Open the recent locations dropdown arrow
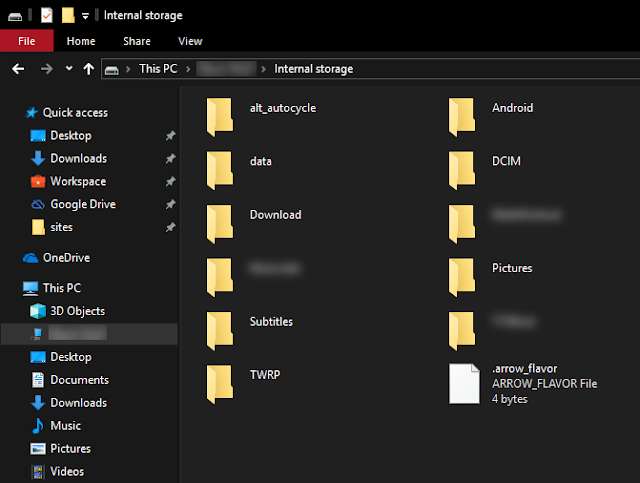This screenshot has width=640, height=483. [x=69, y=69]
